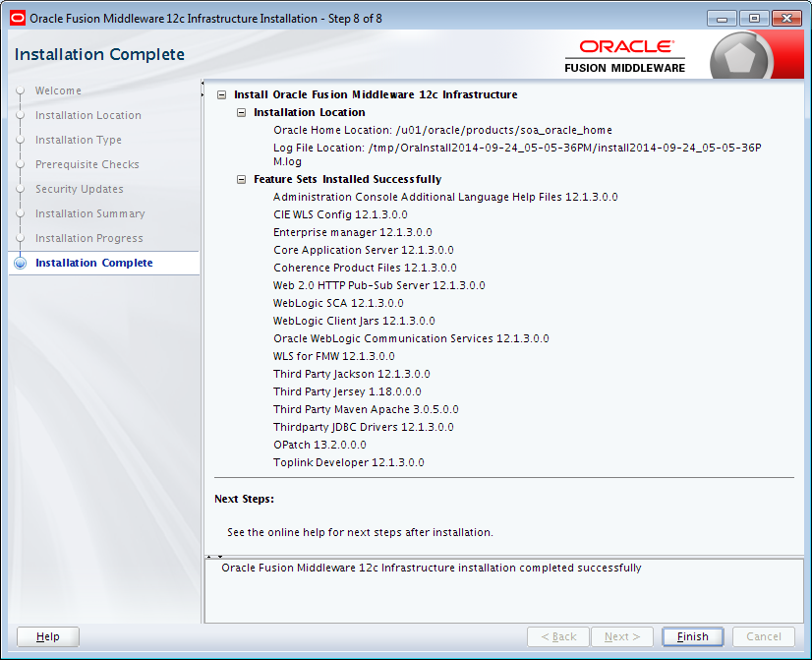Select the Installation Complete step indicator circle
This screenshot has height=660, width=812.
pyautogui.click(x=20, y=263)
